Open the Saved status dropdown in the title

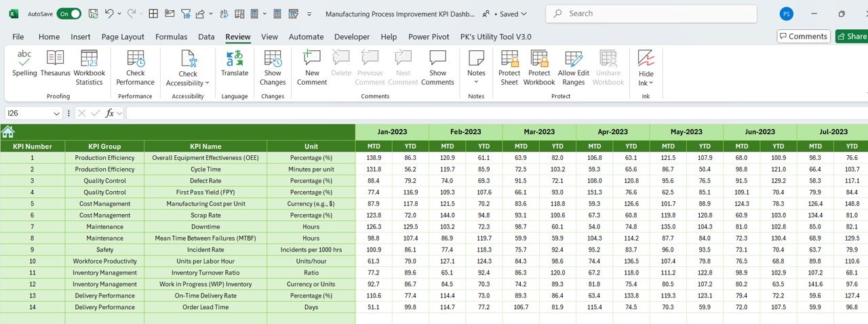tap(522, 14)
